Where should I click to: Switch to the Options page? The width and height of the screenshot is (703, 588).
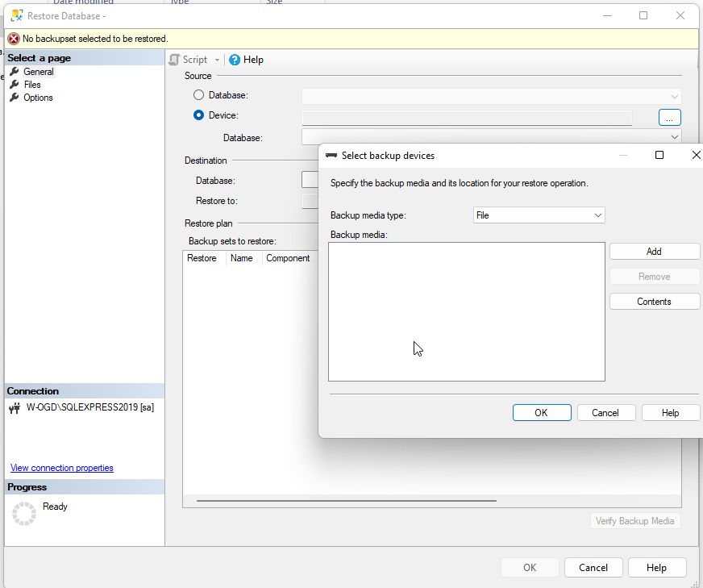tap(37, 97)
